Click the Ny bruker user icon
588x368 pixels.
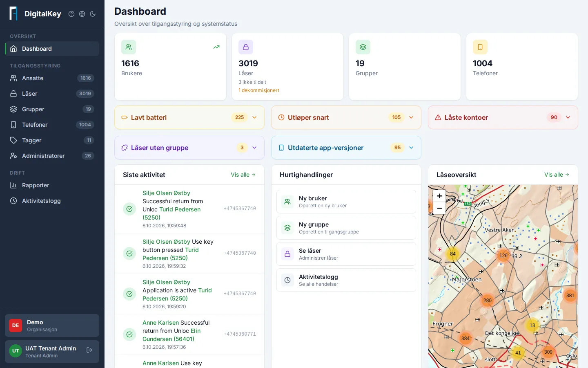tap(287, 202)
